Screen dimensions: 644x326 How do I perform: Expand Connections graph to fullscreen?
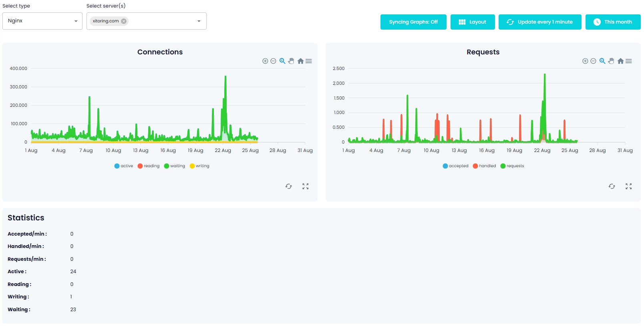pyautogui.click(x=305, y=186)
